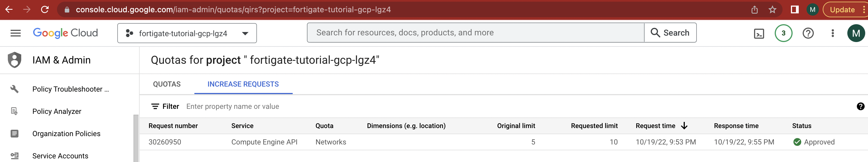Open the share icon in the address bar

click(754, 9)
